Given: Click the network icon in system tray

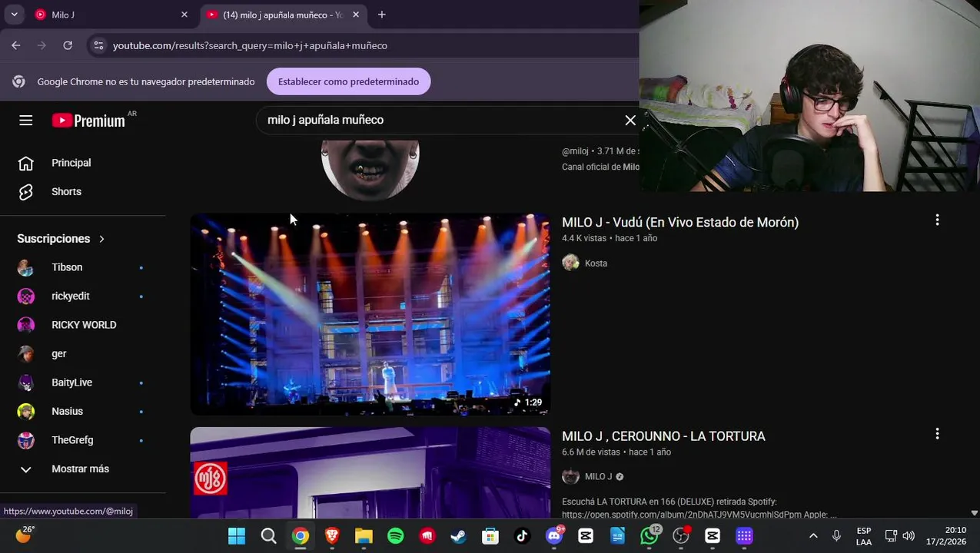Looking at the screenshot, I should click(891, 535).
